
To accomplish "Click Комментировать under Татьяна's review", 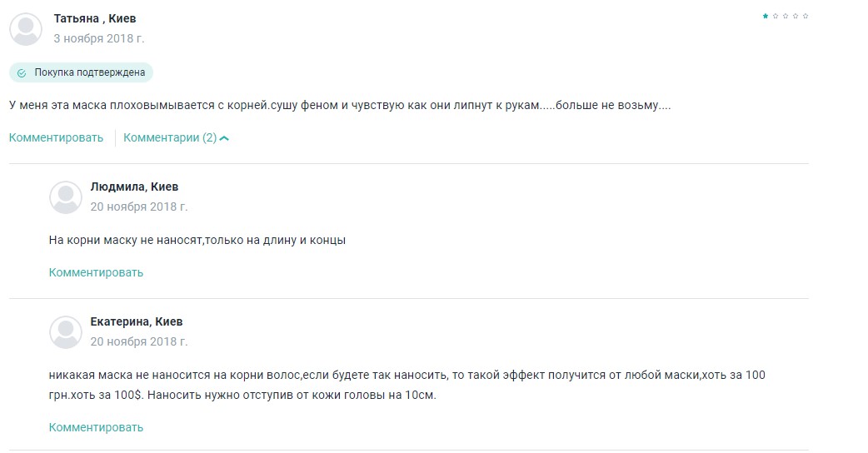I will 56,138.
